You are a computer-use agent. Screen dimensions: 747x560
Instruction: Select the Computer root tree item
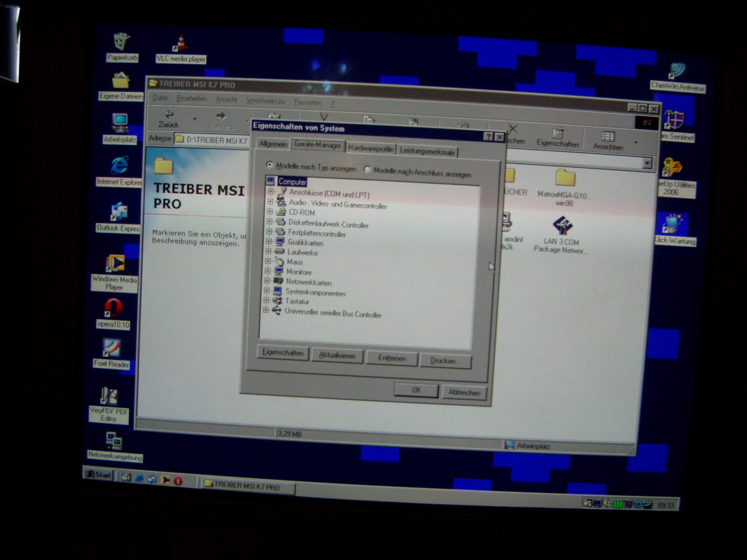292,182
